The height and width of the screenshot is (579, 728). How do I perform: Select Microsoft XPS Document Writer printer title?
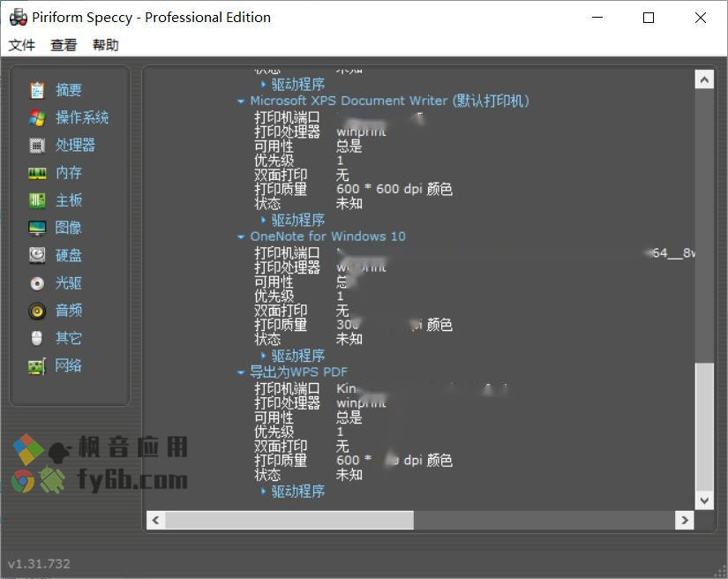tap(389, 101)
